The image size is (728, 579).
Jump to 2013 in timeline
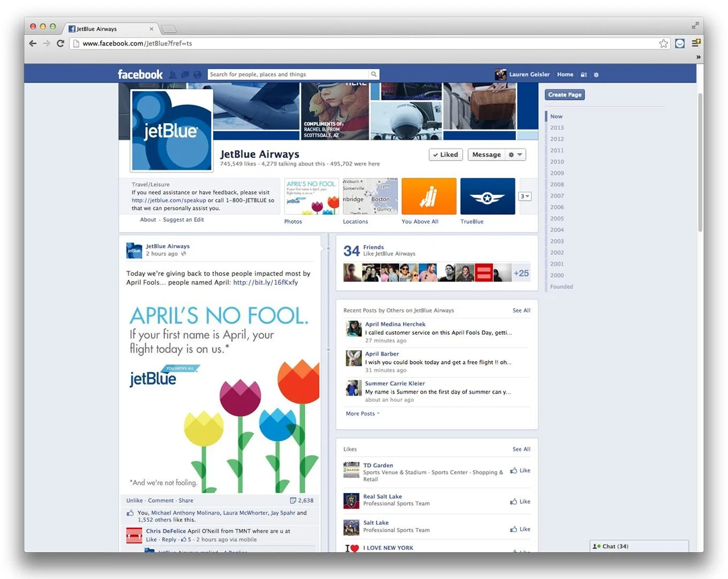click(x=557, y=128)
